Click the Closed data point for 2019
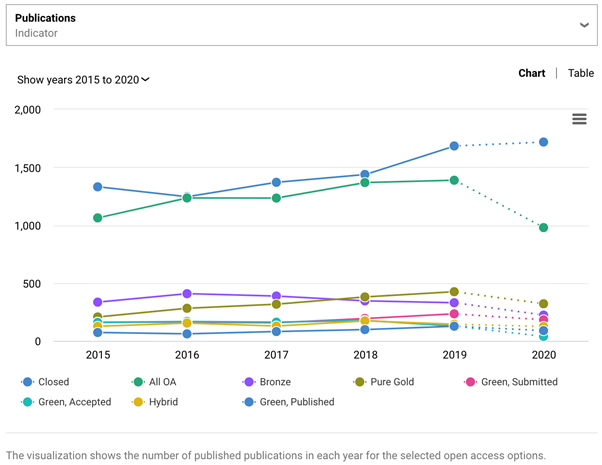The image size is (602, 465). tap(454, 146)
